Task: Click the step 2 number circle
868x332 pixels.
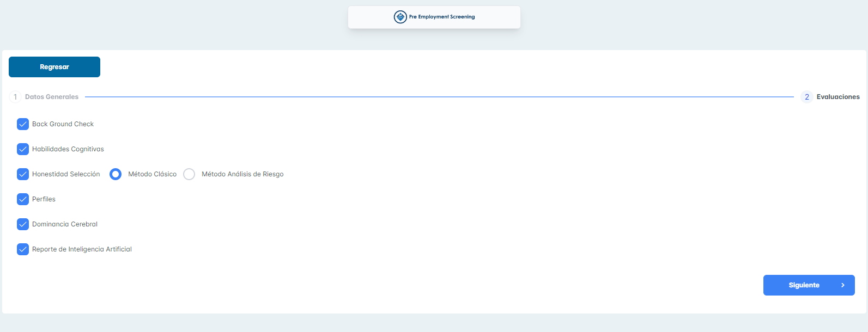Action: (x=807, y=97)
